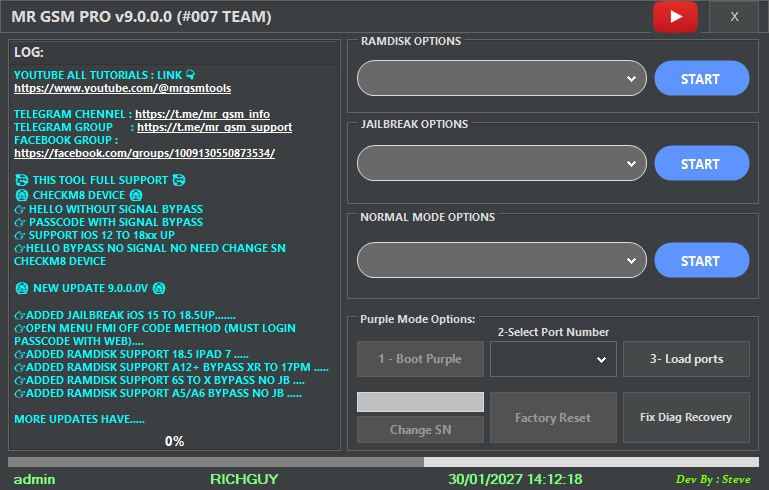Start the selected Normal Mode option
The height and width of the screenshot is (490, 769).
point(701,260)
